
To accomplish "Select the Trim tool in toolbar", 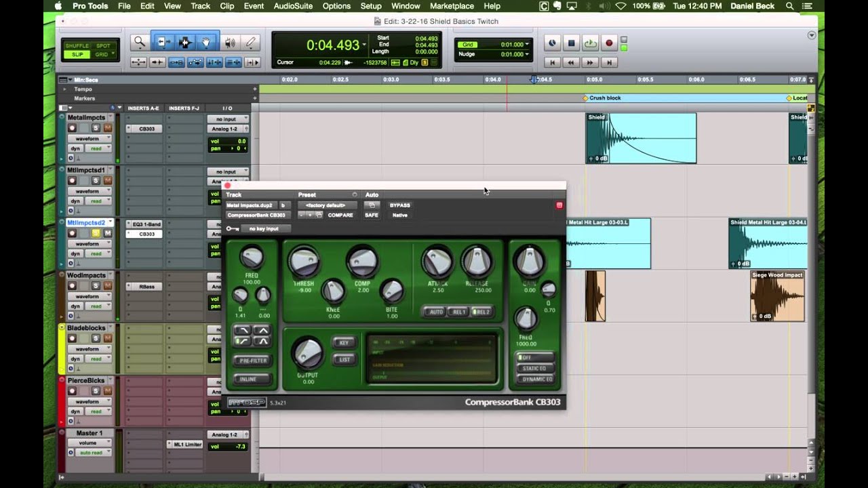I will 164,42.
